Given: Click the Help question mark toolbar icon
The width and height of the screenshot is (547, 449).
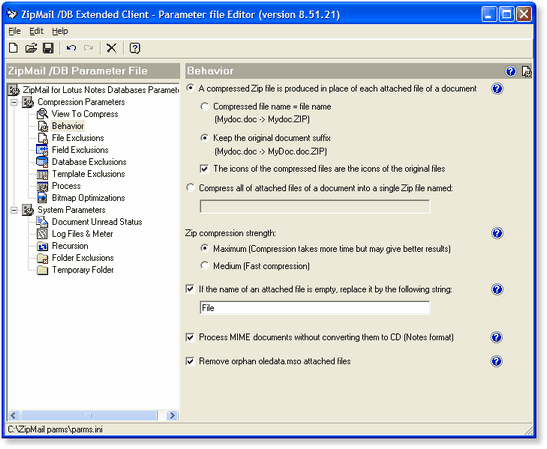Looking at the screenshot, I should (x=135, y=48).
